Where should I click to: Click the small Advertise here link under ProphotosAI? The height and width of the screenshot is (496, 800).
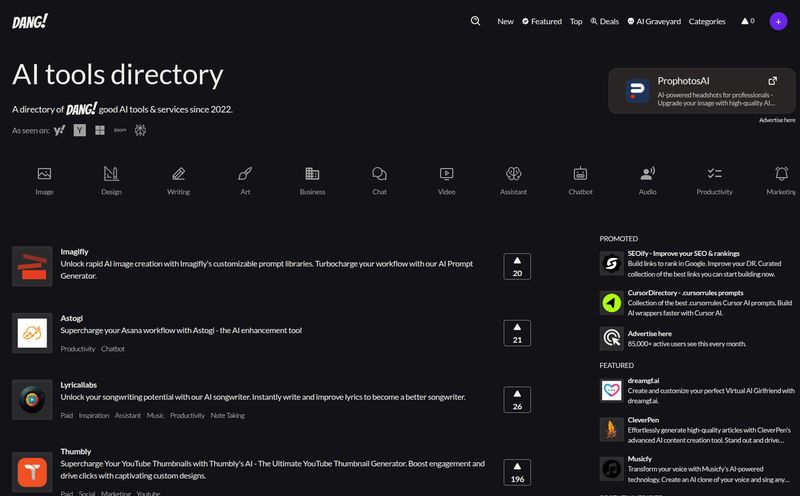(x=777, y=120)
